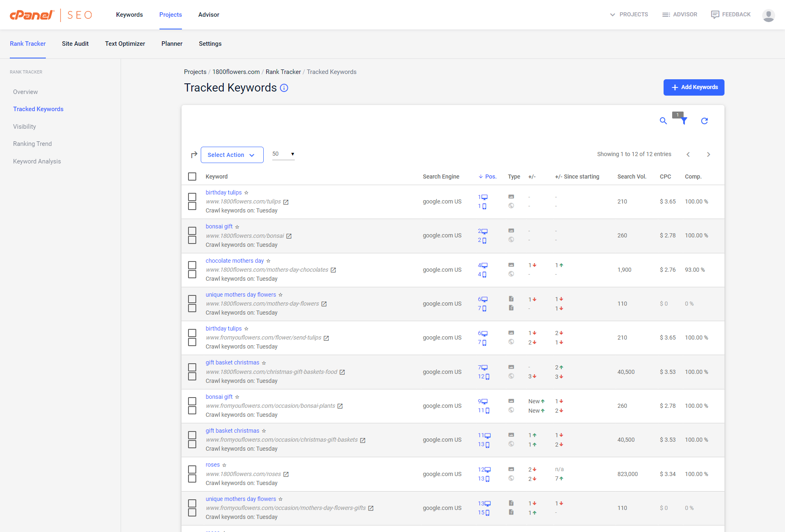Image resolution: width=785 pixels, height=532 pixels.
Task: Sort table by Pos. column header
Action: pos(490,177)
